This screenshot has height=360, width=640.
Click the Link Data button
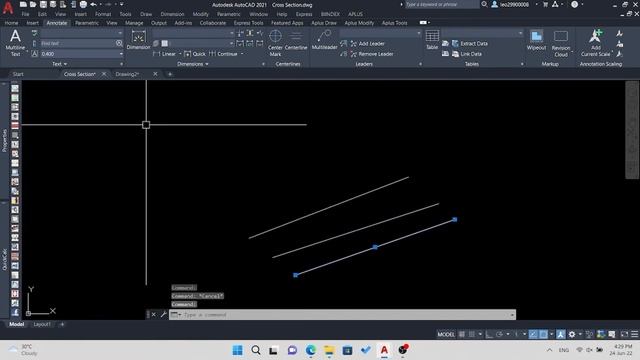(x=467, y=54)
